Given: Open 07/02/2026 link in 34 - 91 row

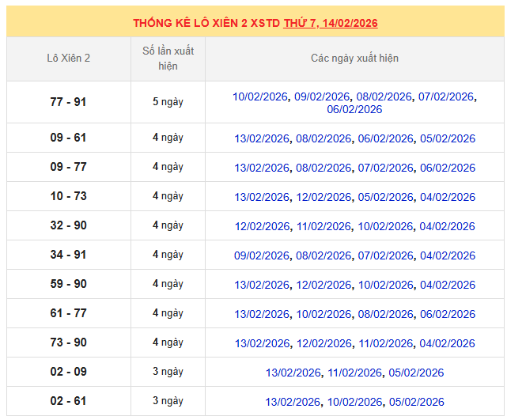Looking at the screenshot, I should tap(385, 255).
